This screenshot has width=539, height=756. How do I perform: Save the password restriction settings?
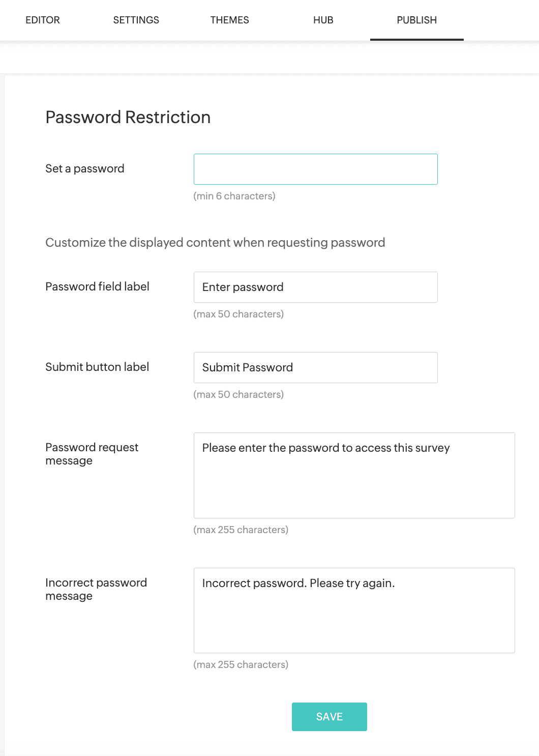tap(330, 717)
